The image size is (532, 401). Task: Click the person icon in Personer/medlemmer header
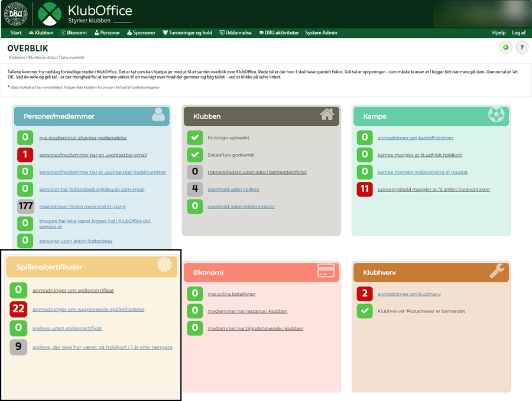click(158, 115)
